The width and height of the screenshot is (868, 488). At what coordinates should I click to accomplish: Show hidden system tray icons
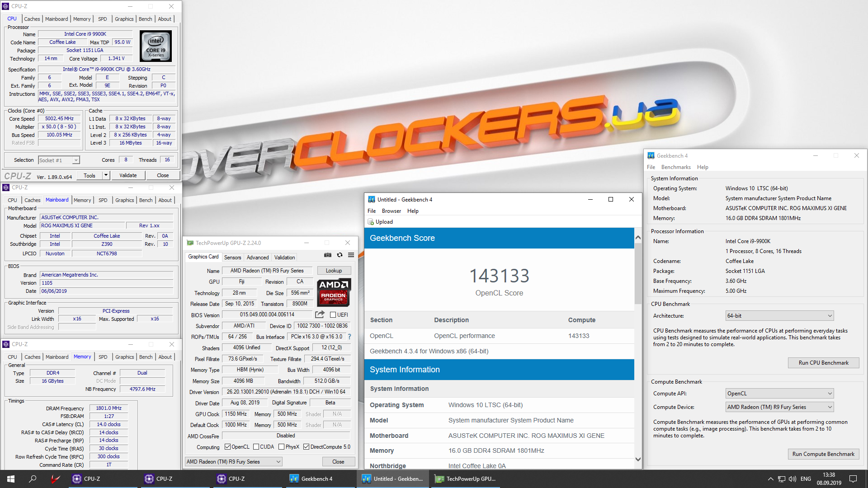770,479
